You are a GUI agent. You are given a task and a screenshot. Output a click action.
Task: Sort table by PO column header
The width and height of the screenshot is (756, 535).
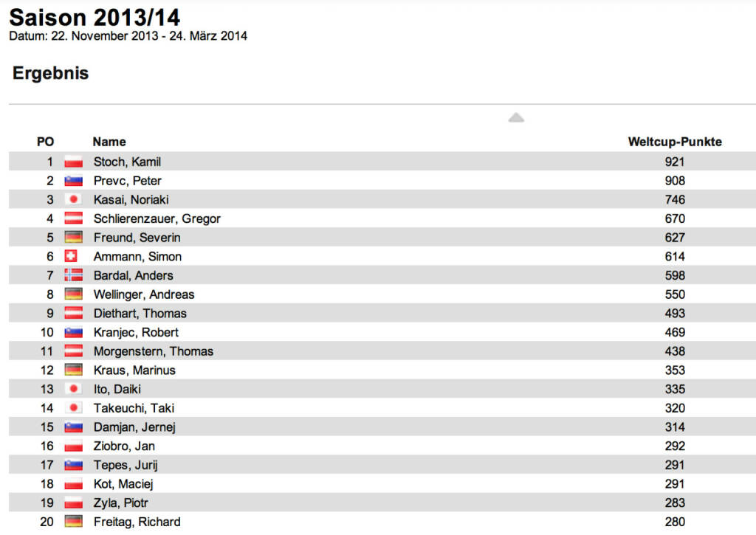pos(45,142)
